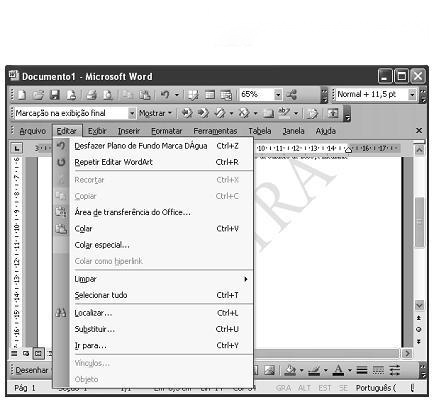Click the Line style icon in Drawing toolbar

pyautogui.click(x=362, y=370)
